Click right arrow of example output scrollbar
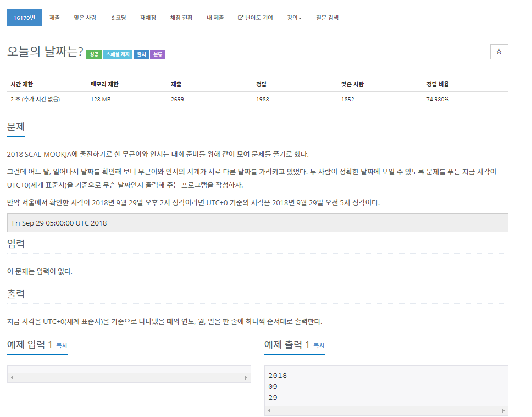This screenshot has width=532, height=417. pos(503,410)
